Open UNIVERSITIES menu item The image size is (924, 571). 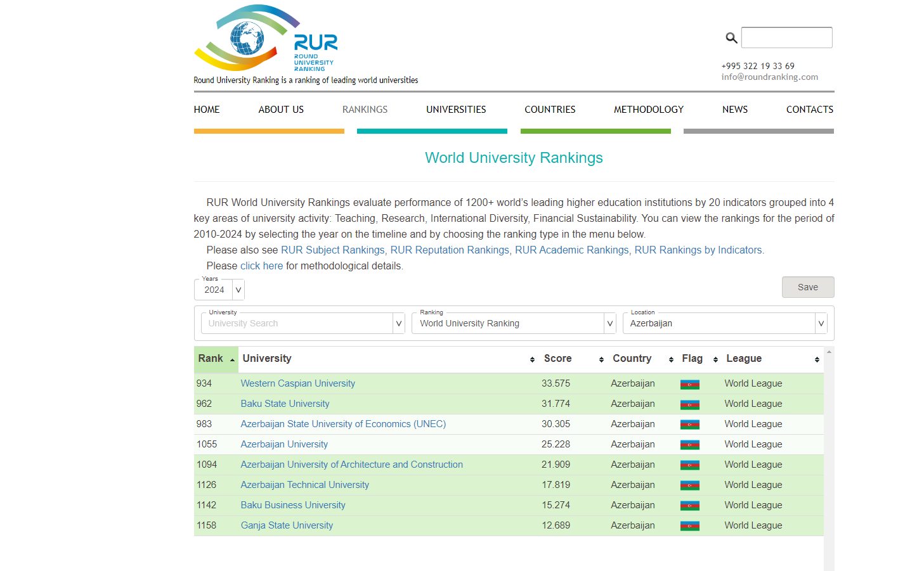point(456,110)
